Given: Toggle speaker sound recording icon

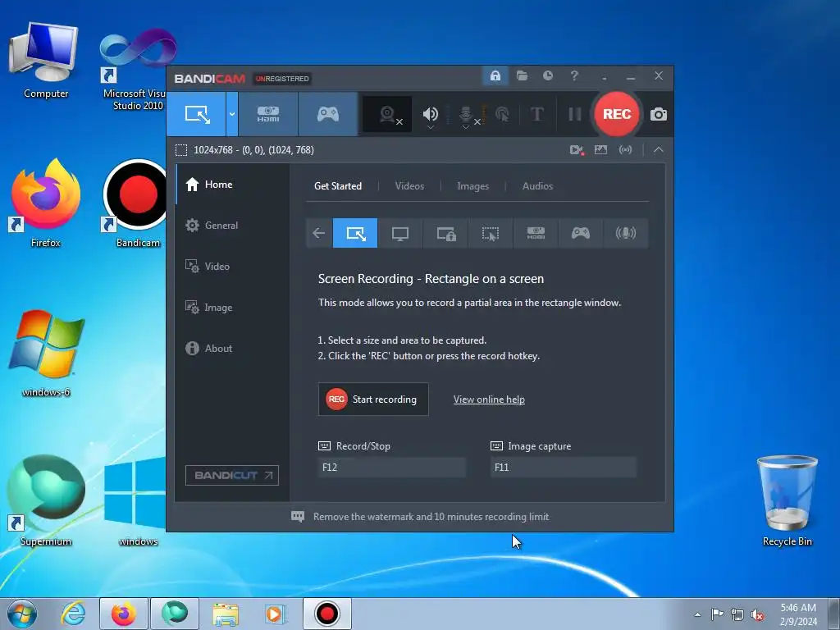Looking at the screenshot, I should 430,114.
